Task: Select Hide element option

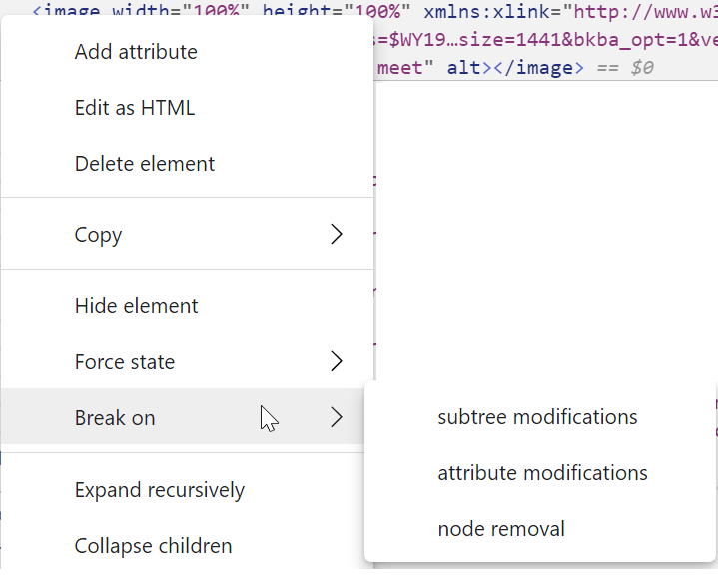Action: click(137, 306)
